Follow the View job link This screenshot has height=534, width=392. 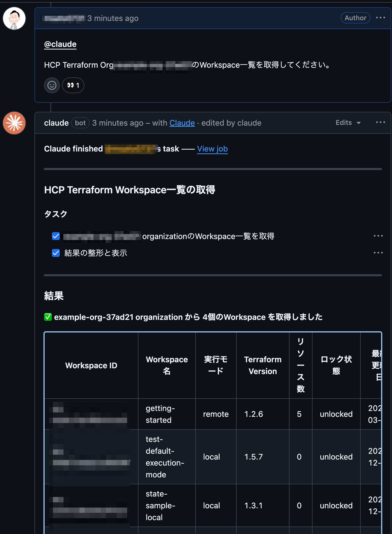212,149
